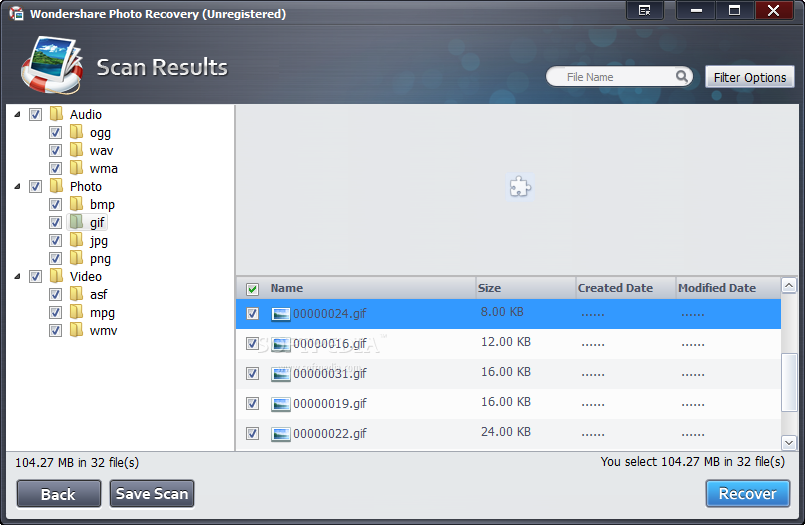Viewport: 805px width, 525px height.
Task: Select the 00000019.gif file name
Action: click(x=330, y=404)
